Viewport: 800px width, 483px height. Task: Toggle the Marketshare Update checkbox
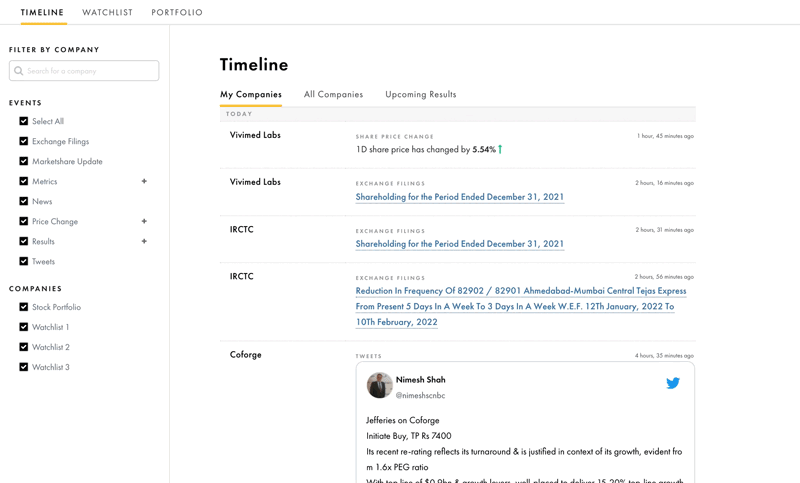pyautogui.click(x=23, y=161)
